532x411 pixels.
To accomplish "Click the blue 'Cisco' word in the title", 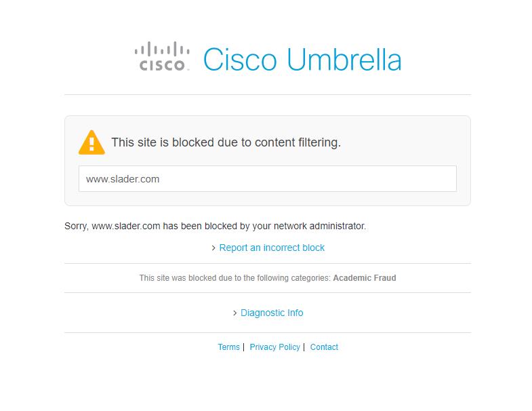I will 240,60.
